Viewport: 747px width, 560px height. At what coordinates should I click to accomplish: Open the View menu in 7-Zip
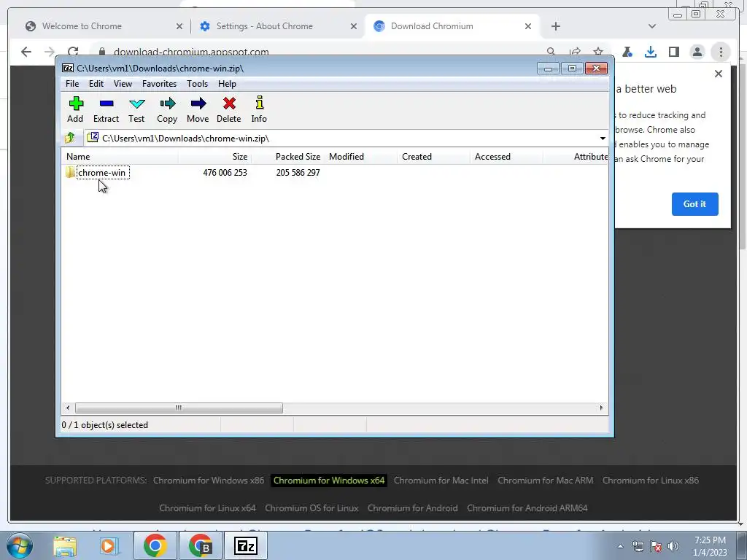pyautogui.click(x=123, y=84)
